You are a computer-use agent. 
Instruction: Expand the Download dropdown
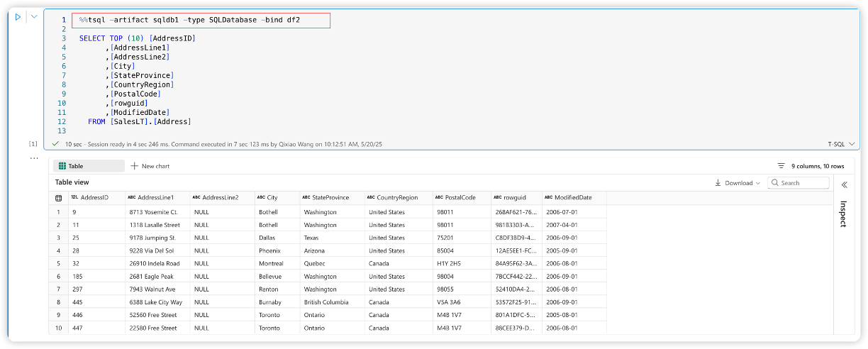[x=738, y=183]
